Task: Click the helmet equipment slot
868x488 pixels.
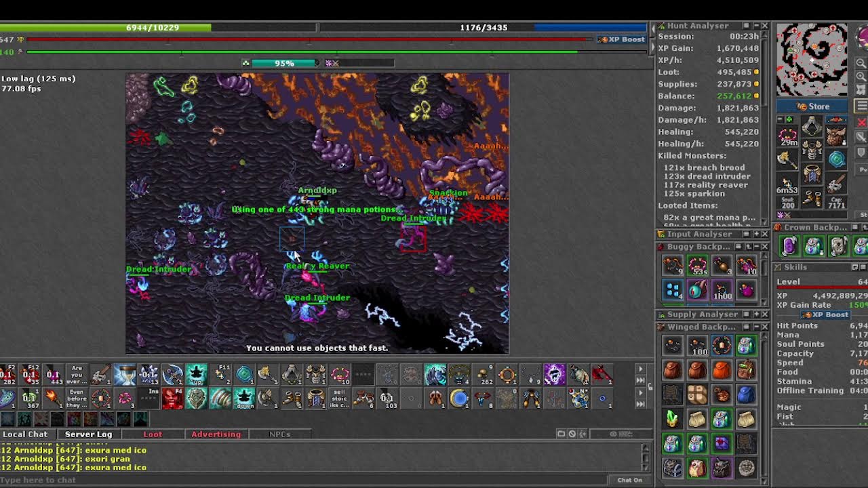Action: [x=812, y=127]
